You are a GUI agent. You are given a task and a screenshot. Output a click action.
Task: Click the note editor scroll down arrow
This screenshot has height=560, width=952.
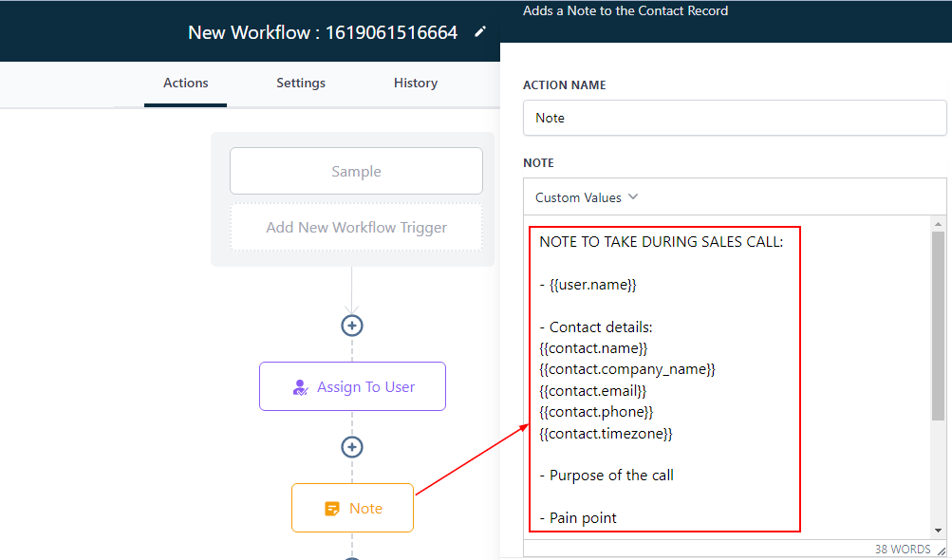pyautogui.click(x=938, y=531)
